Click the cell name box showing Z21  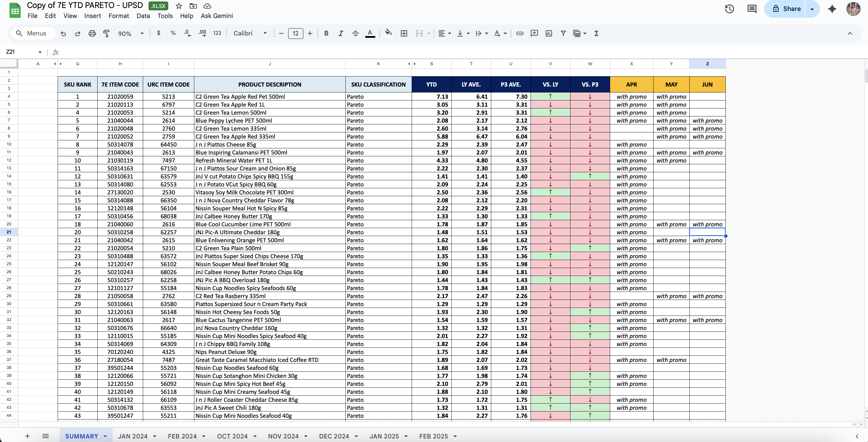pos(20,52)
